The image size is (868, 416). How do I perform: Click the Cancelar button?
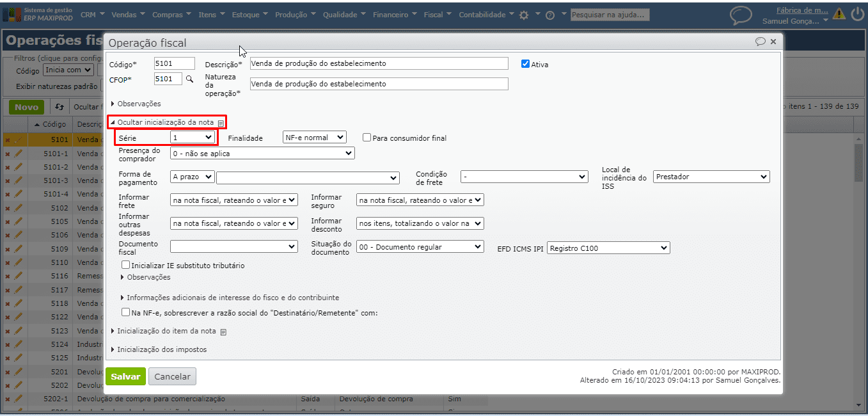(x=172, y=376)
